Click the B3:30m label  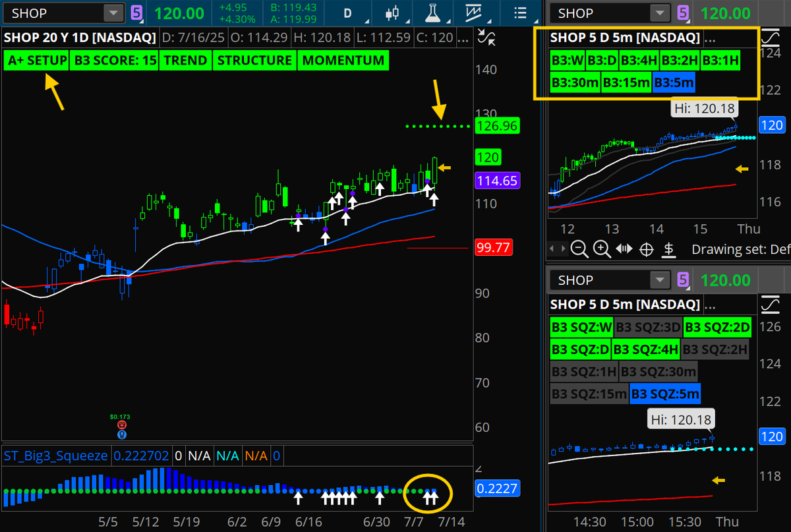click(x=575, y=82)
